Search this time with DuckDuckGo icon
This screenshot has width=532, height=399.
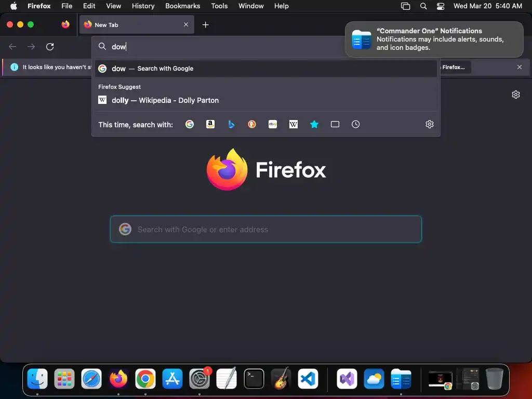[252, 124]
